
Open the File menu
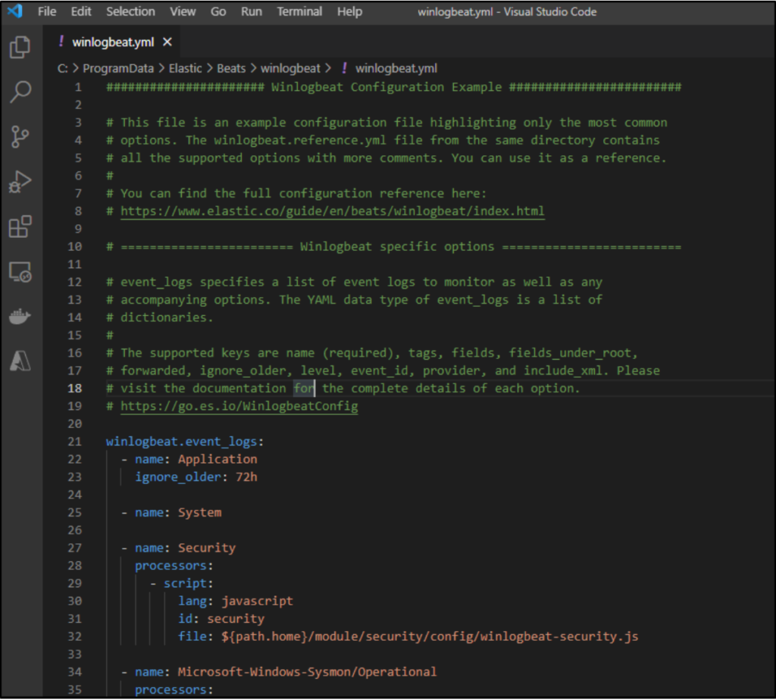[47, 11]
